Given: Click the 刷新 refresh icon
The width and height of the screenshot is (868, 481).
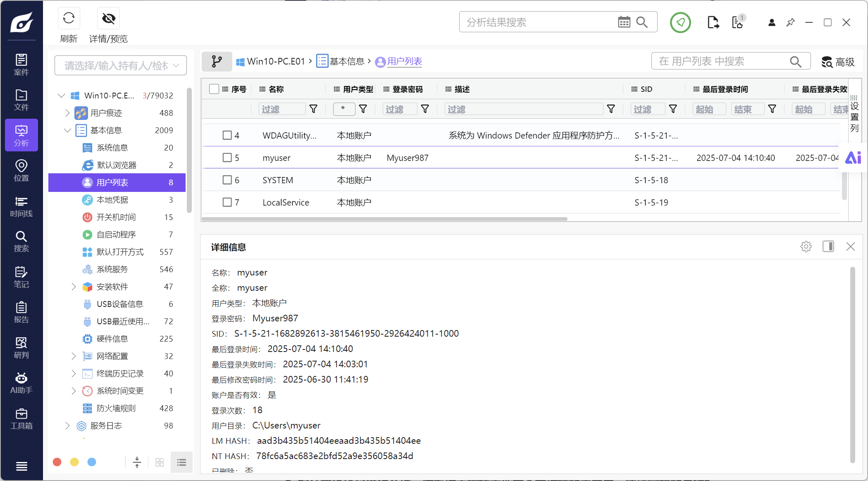Looking at the screenshot, I should 69,19.
